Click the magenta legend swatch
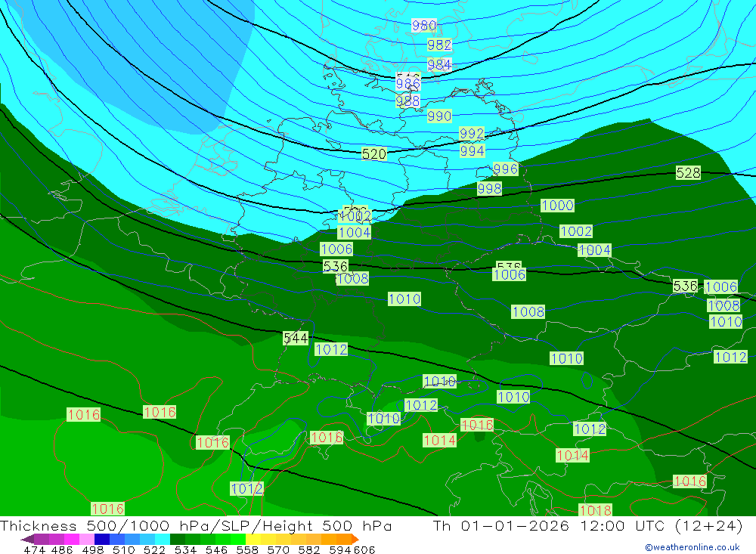The height and width of the screenshot is (554, 756). coord(72,539)
